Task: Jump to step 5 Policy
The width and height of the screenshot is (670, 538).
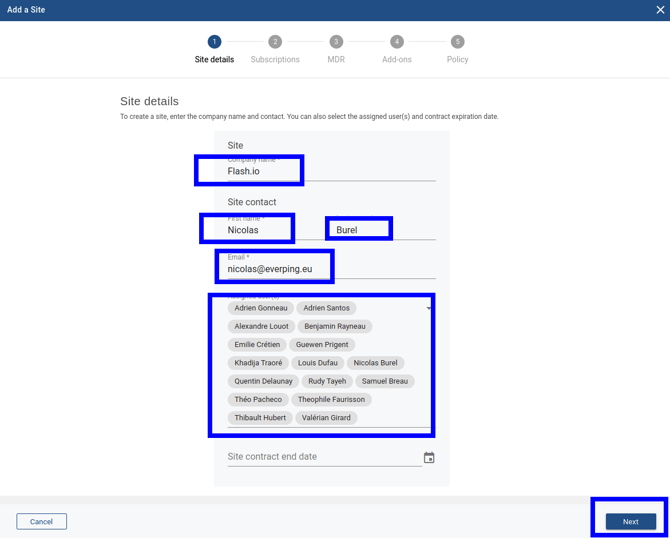Action: tap(458, 50)
